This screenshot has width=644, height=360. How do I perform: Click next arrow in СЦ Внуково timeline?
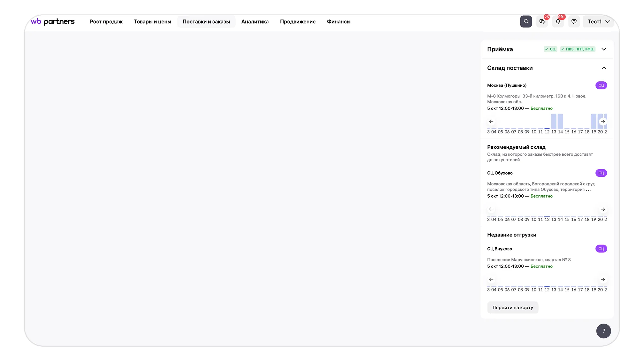coord(603,279)
